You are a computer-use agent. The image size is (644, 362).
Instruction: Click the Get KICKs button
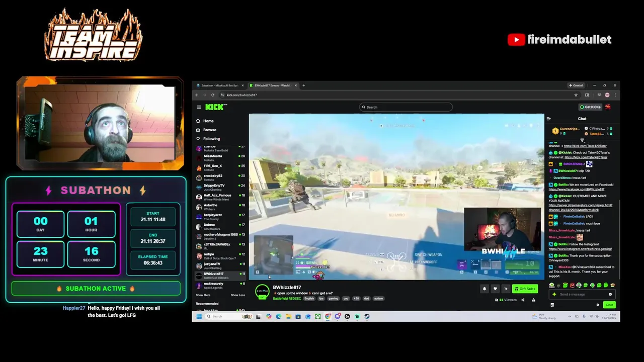point(590,107)
